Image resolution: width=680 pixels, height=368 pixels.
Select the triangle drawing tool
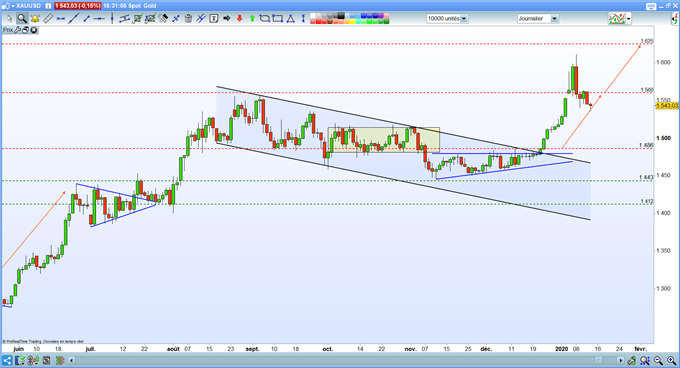coord(291,19)
